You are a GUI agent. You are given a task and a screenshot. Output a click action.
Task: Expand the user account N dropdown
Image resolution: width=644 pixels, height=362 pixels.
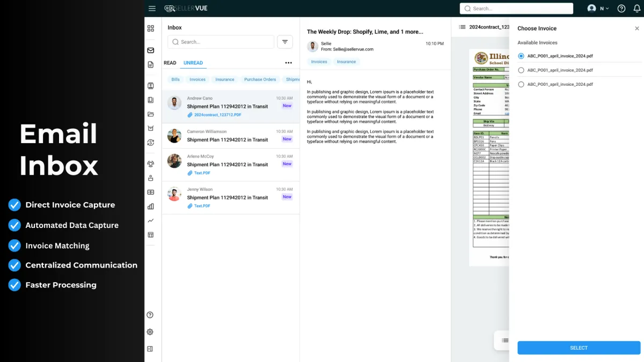coord(598,9)
